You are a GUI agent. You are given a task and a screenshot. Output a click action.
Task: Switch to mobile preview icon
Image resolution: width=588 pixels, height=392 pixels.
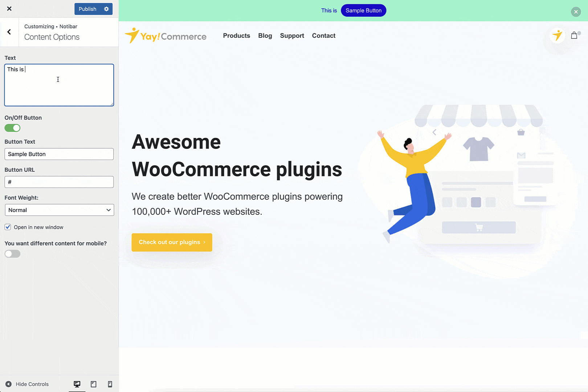tap(110, 384)
